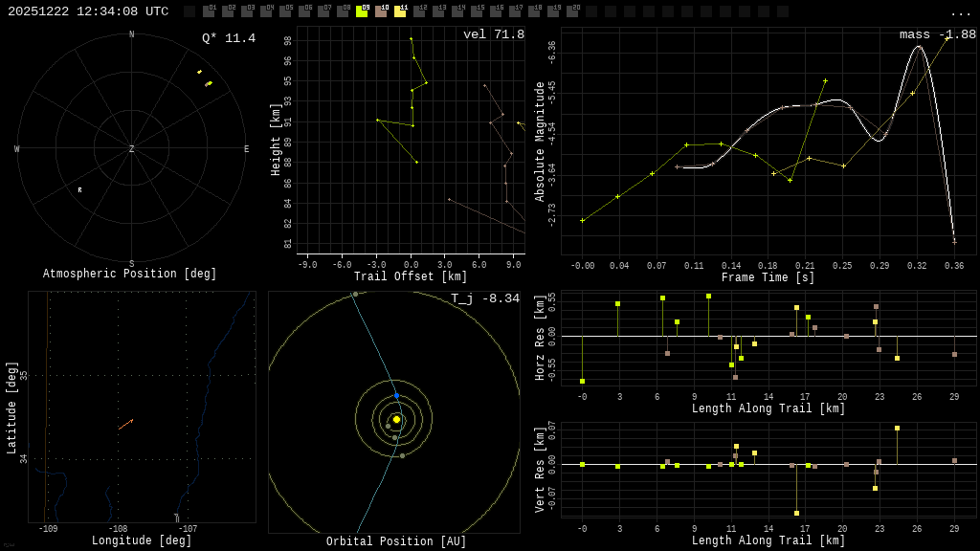Click the R radiant marker on sky plot
Viewport: 980px width, 551px height.
(79, 190)
